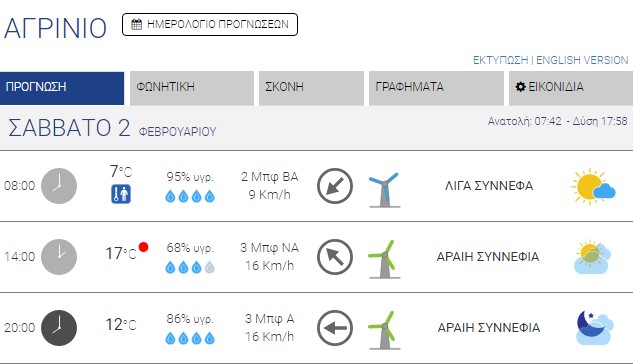
Task: Click the 08:00 clock icon
Action: [x=59, y=186]
